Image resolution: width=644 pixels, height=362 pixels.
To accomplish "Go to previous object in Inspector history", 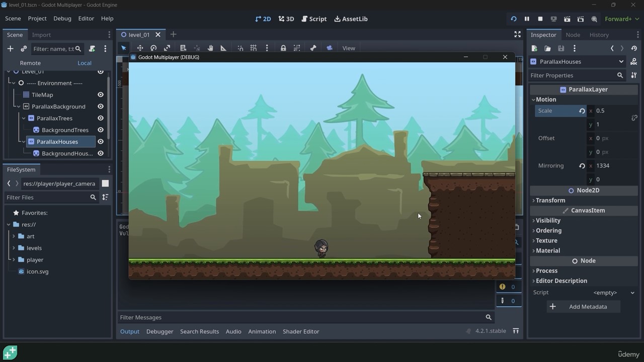I will click(612, 48).
